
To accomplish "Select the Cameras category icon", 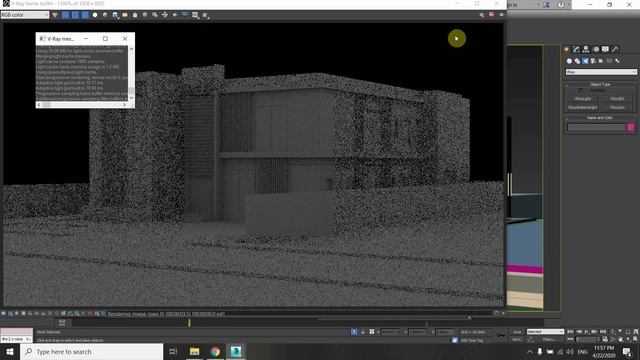I will click(593, 61).
